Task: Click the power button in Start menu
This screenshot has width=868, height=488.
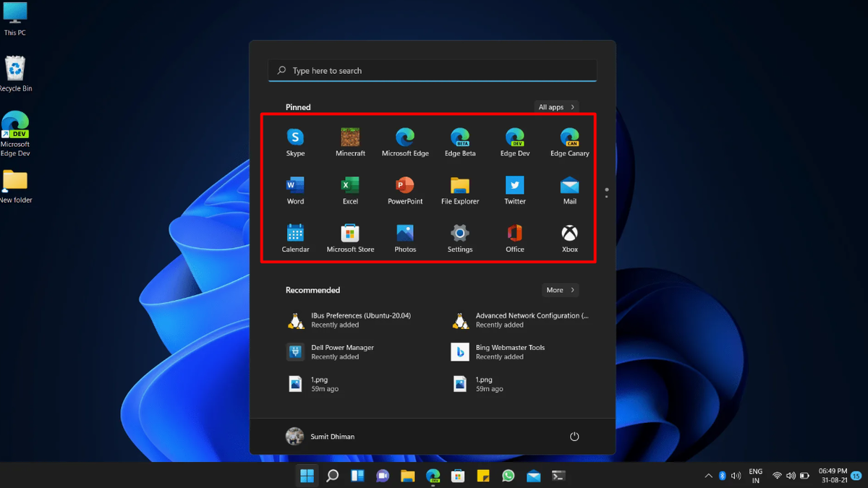Action: tap(574, 437)
